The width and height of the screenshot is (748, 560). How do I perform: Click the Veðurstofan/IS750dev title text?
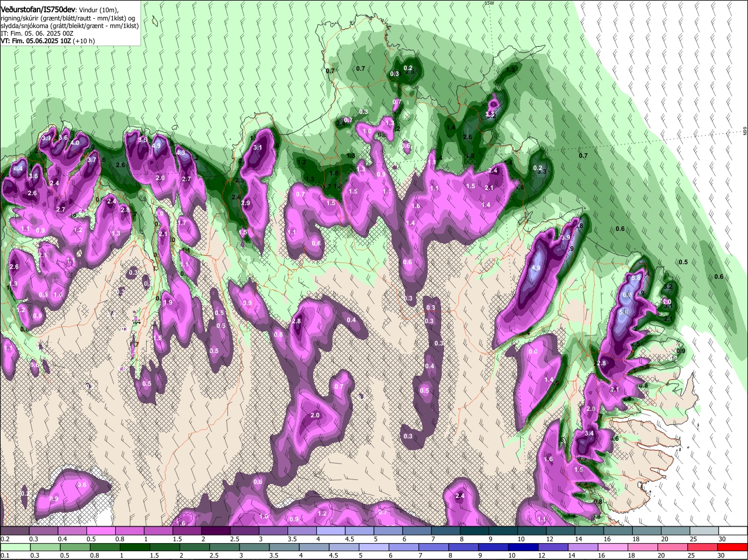pos(39,9)
